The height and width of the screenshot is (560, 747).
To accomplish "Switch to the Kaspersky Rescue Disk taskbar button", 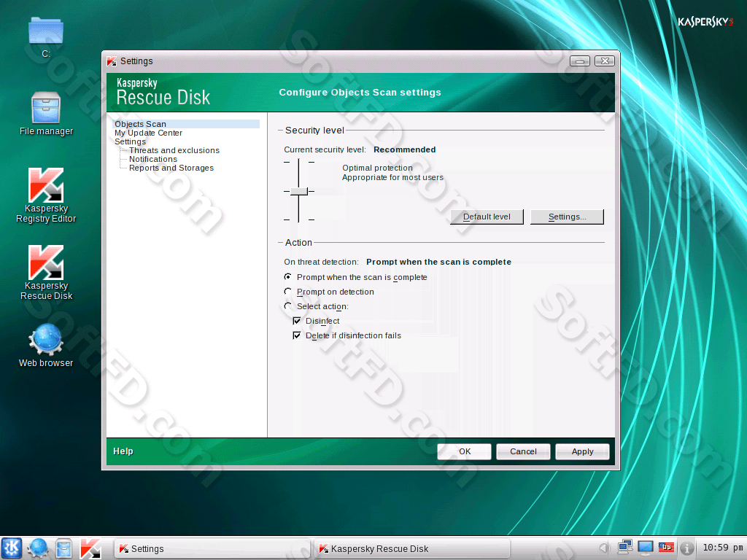I will (x=413, y=548).
